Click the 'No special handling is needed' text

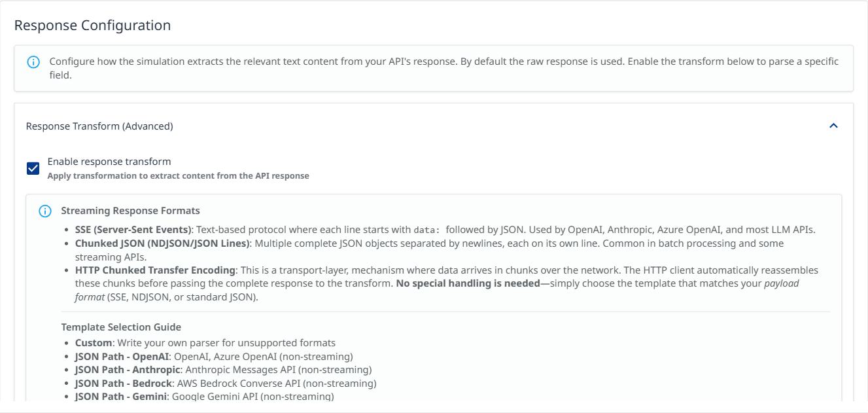[x=468, y=283]
